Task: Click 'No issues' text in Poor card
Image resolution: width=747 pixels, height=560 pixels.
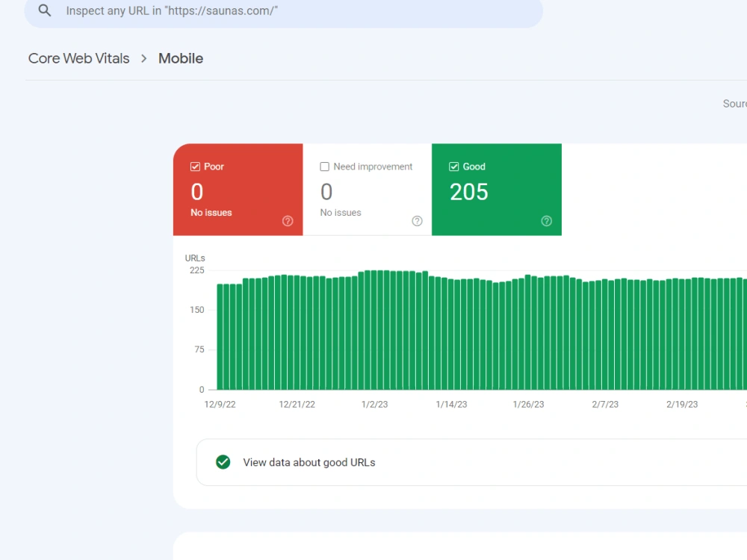Action: 211,212
